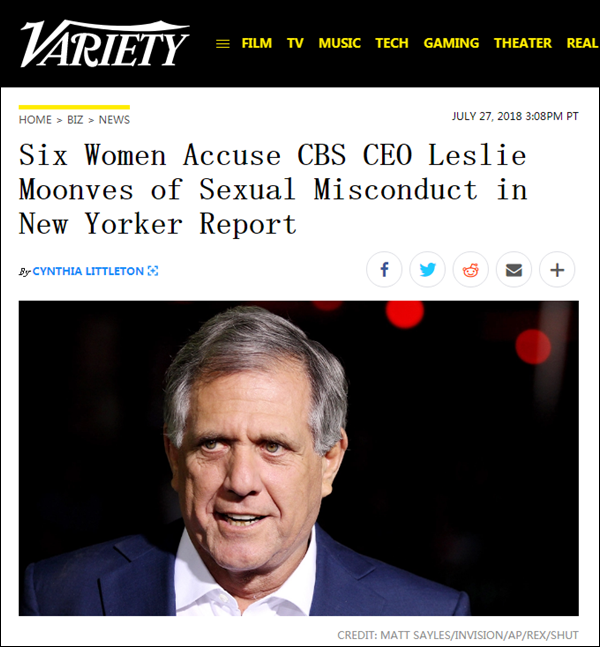Open the News breadcrumb link
This screenshot has height=647, width=600.
point(114,120)
